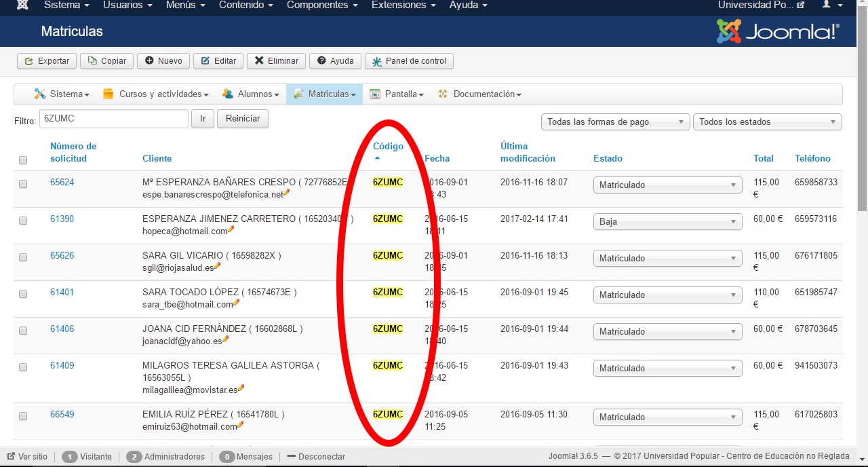Change Estado dropdown for request 65626
Screen dimensions: 868x467
tap(668, 259)
